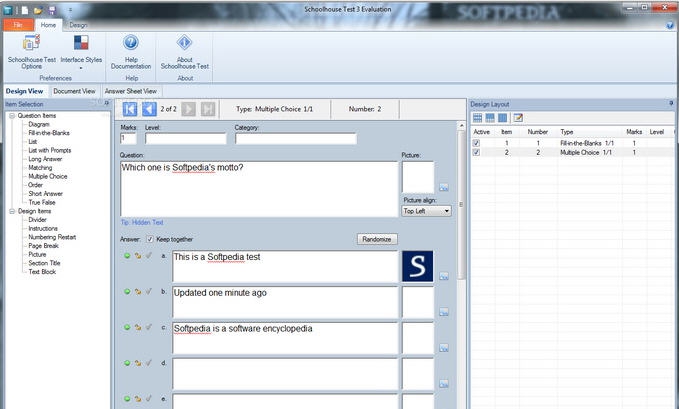679x409 pixels.
Task: Click the Level input field
Action: [x=186, y=139]
